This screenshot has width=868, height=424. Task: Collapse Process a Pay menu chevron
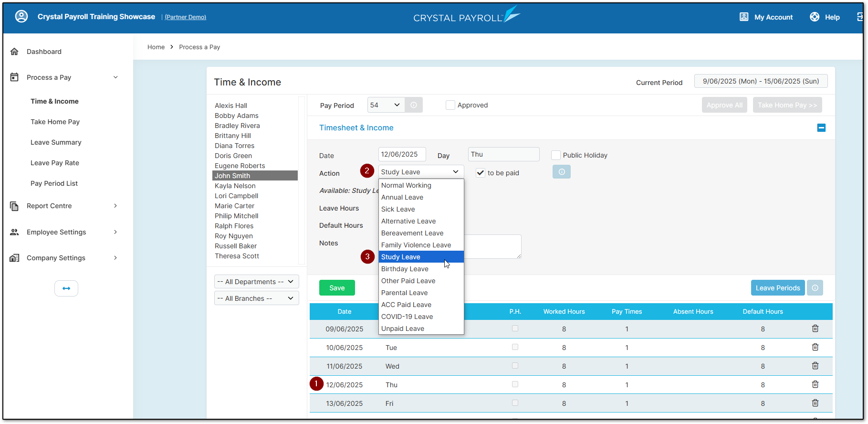point(115,77)
